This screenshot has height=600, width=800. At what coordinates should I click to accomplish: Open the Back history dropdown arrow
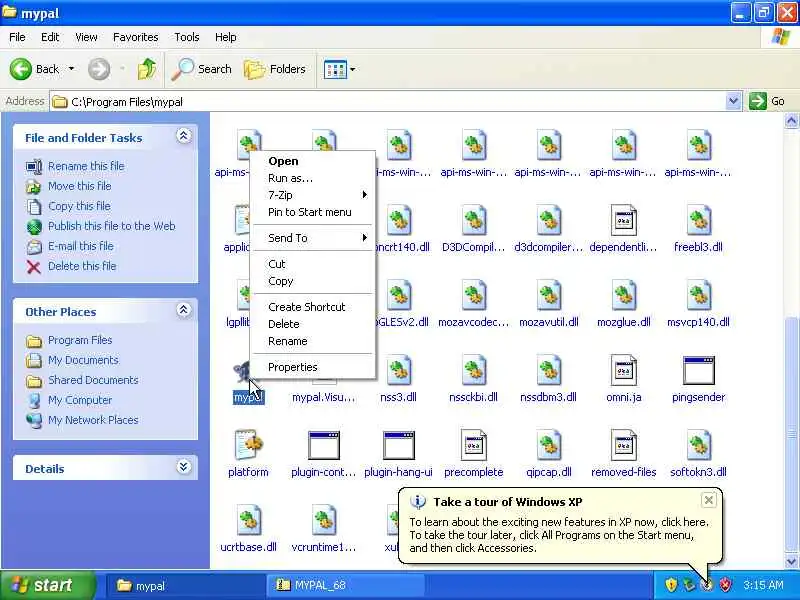pyautogui.click(x=71, y=69)
